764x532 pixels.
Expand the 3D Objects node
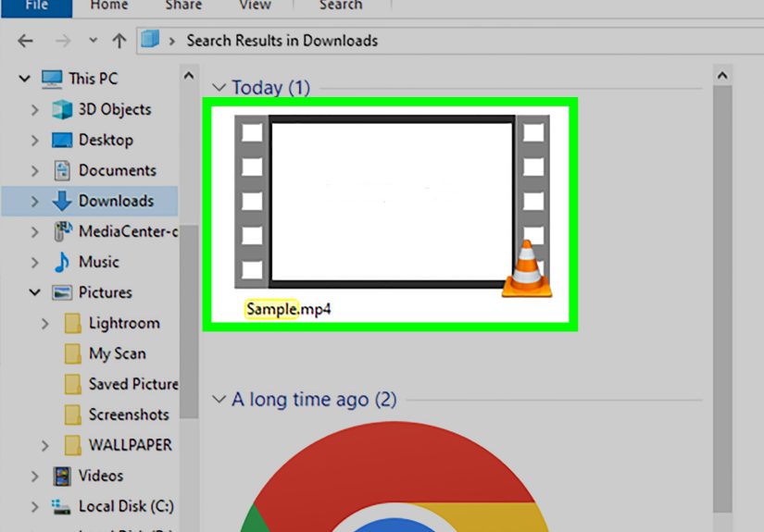point(34,109)
